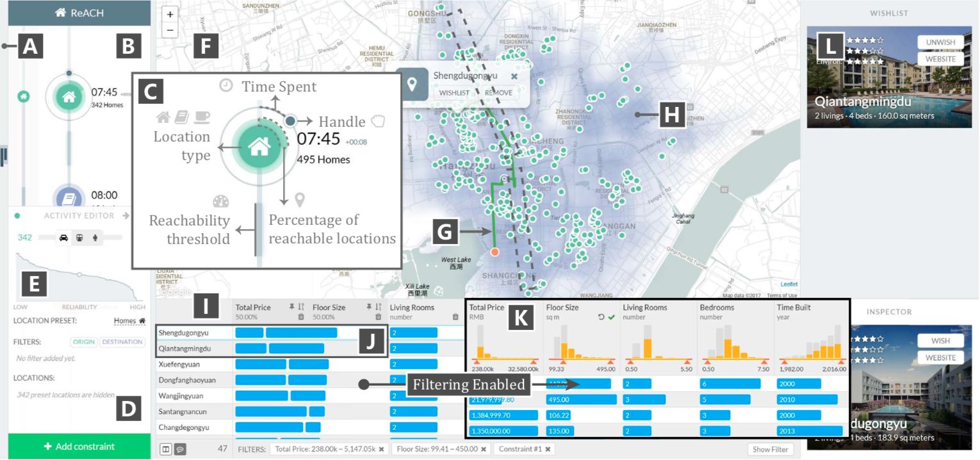Delete the Living Rooms column with trash icon

tap(455, 317)
